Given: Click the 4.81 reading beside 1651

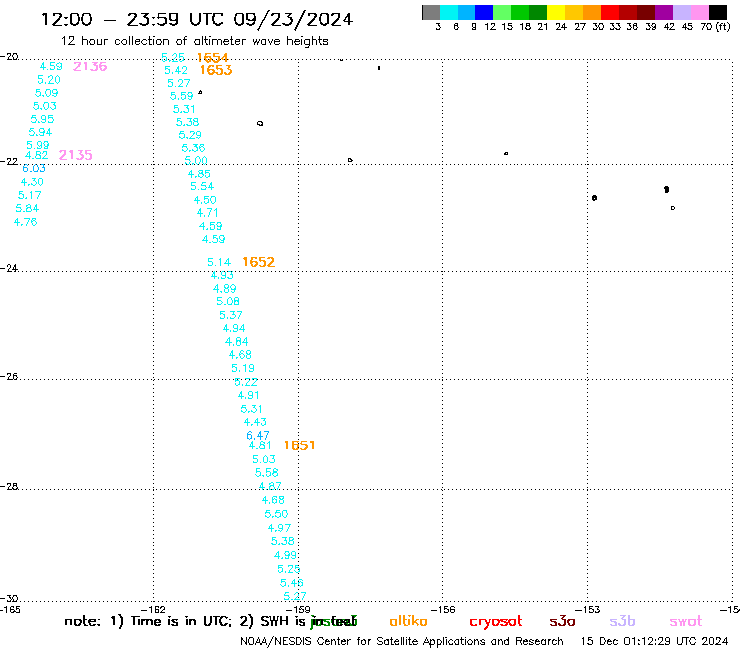Looking at the screenshot, I should (260, 445).
